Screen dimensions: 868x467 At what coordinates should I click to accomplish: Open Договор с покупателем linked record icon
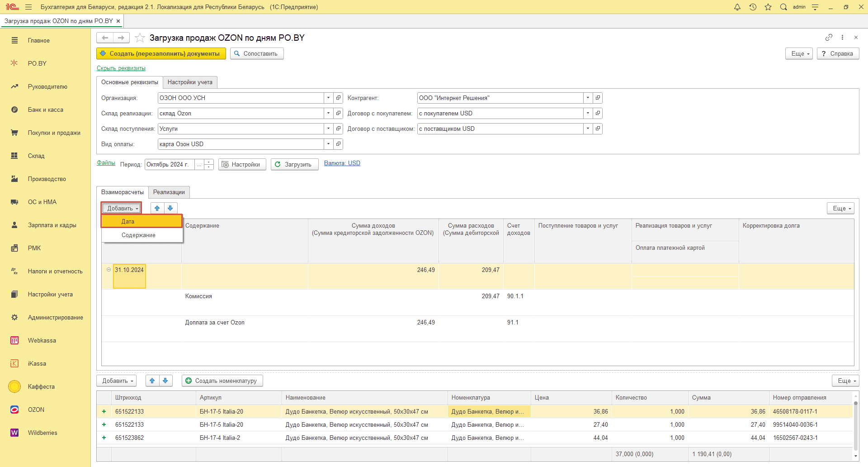point(598,113)
